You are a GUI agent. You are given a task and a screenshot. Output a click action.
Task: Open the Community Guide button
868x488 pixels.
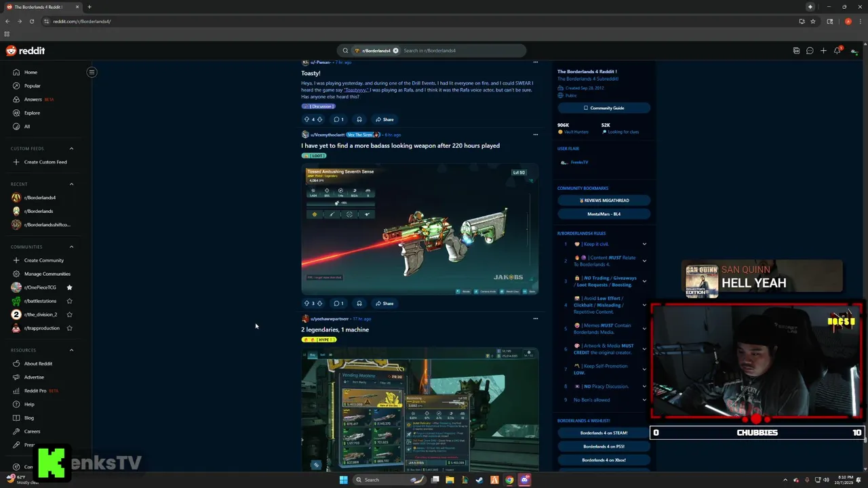click(604, 108)
